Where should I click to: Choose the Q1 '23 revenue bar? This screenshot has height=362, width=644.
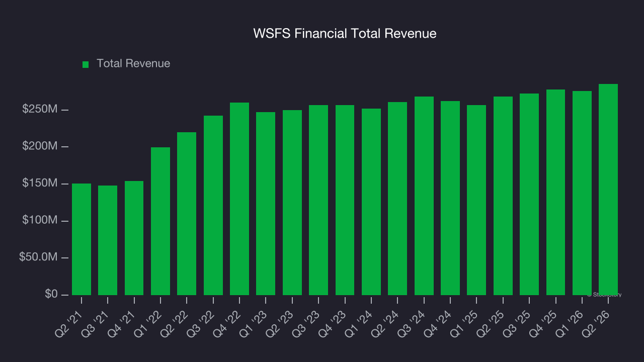[x=266, y=204]
